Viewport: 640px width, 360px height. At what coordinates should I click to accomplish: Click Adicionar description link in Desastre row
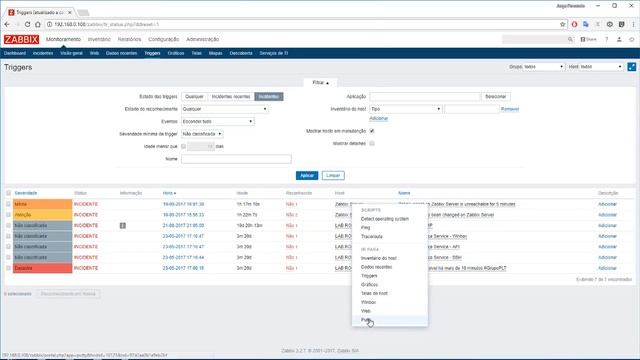(607, 268)
